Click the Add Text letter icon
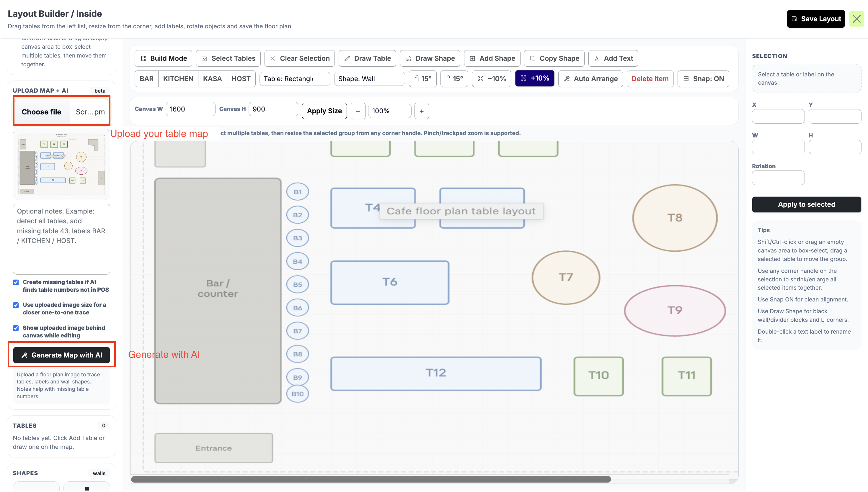Image resolution: width=868 pixels, height=492 pixels. click(x=597, y=58)
